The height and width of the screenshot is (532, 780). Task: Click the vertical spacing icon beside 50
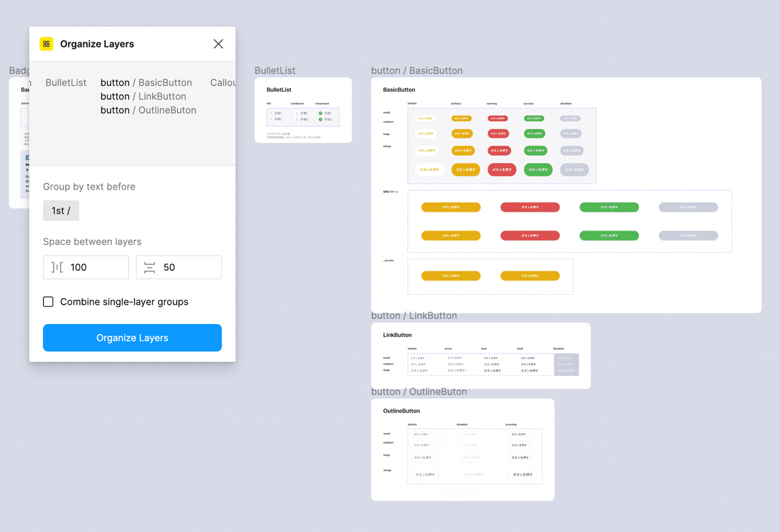pyautogui.click(x=149, y=267)
